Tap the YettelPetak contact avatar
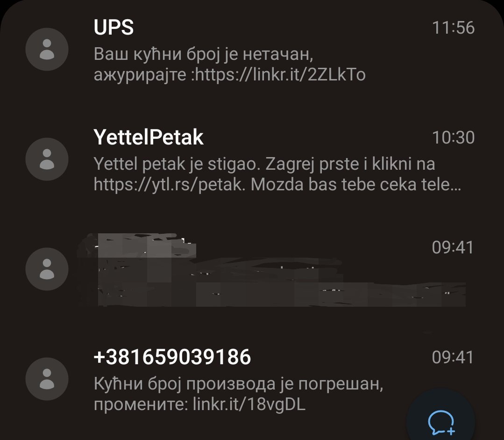504x440 pixels. coord(47,159)
